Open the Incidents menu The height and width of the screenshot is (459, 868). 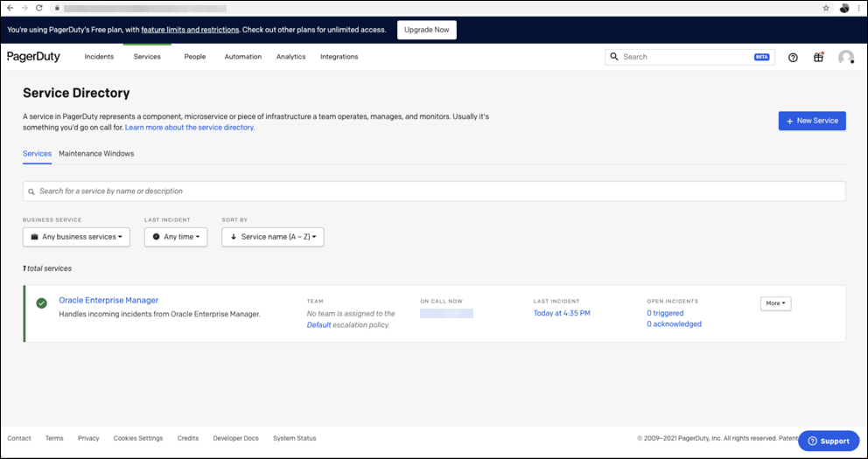[x=99, y=57]
